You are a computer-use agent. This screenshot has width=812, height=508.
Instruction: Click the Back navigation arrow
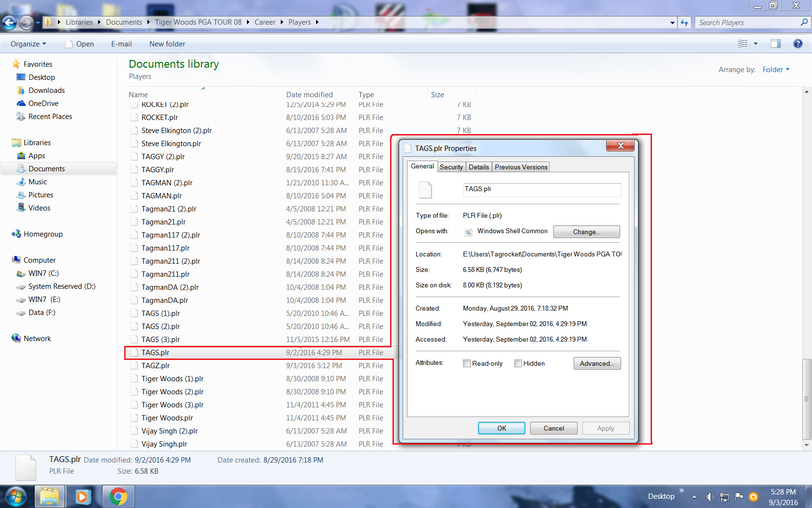[x=9, y=22]
